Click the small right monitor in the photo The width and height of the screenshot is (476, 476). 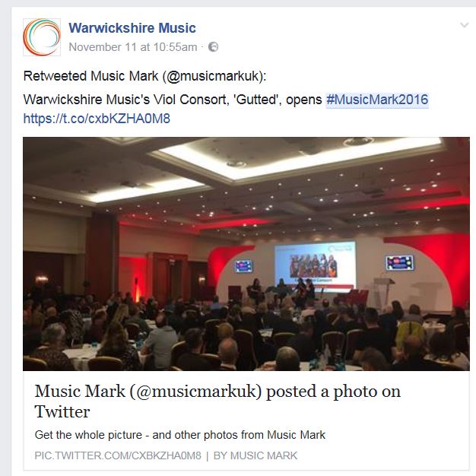(x=399, y=263)
